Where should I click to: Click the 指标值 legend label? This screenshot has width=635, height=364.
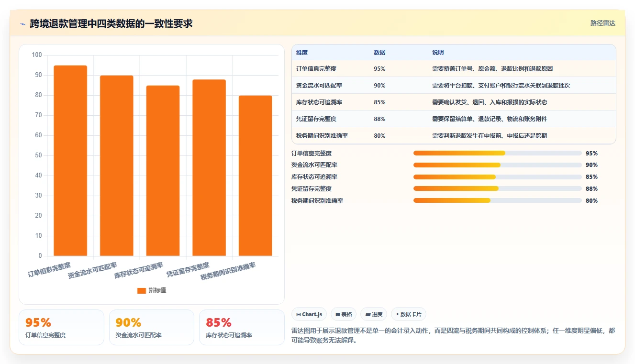(x=157, y=290)
